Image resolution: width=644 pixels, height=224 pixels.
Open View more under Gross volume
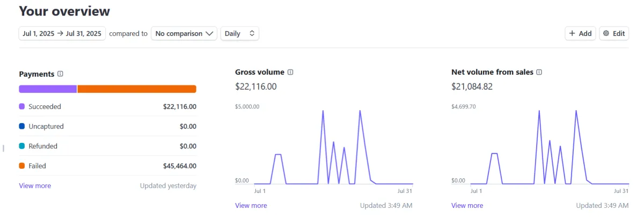click(x=251, y=206)
